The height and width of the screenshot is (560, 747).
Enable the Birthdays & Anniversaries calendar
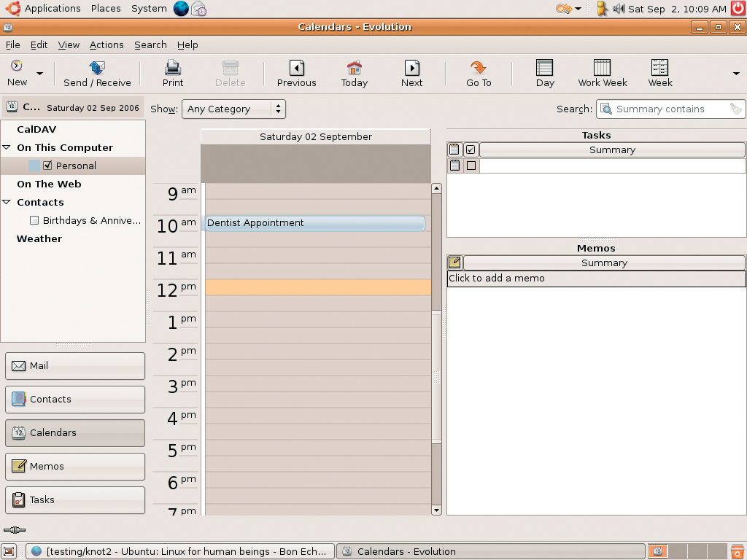[x=34, y=220]
